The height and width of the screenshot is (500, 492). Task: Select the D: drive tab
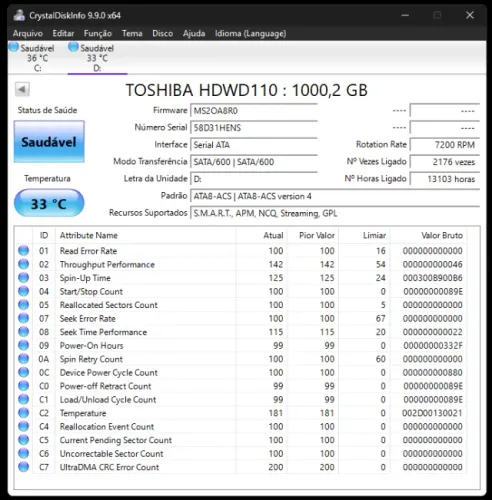point(97,58)
